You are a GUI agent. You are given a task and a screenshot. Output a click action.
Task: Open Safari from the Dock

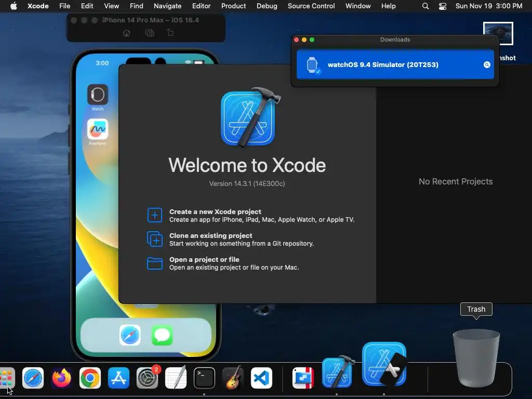click(33, 378)
